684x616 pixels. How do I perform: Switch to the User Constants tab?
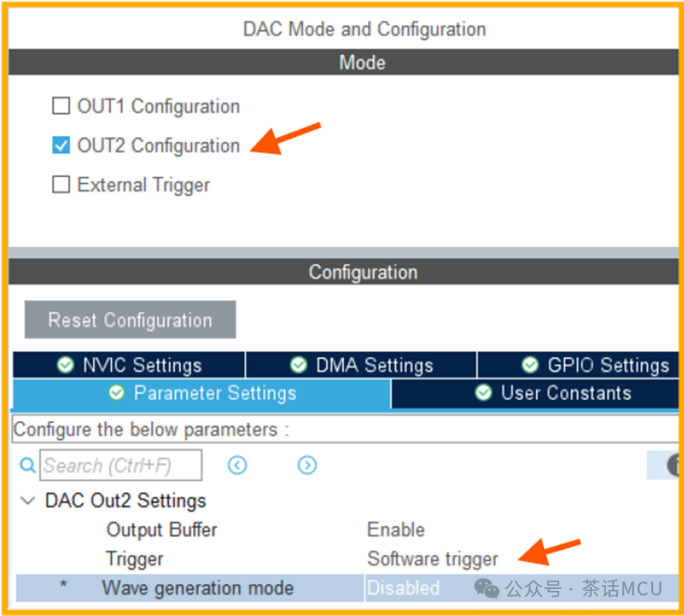pyautogui.click(x=535, y=393)
